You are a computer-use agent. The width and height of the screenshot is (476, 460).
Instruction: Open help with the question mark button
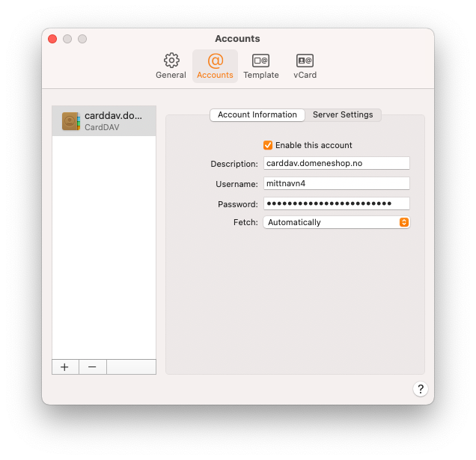(x=421, y=389)
